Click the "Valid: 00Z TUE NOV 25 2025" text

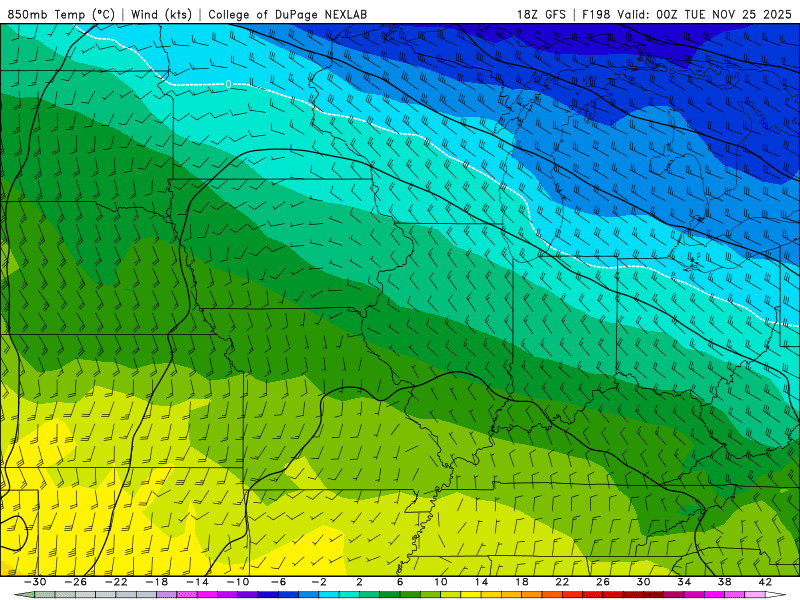coord(705,14)
